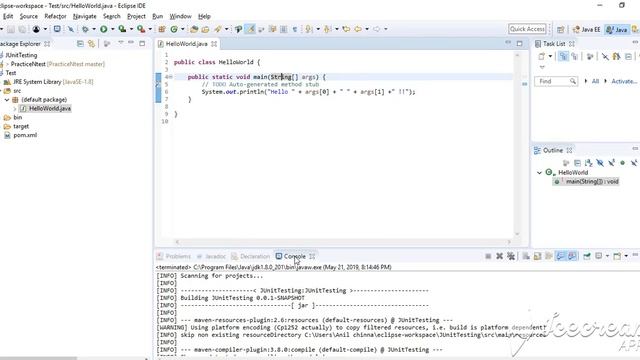Click the All working set link
This screenshot has height=360, width=640.
click(595, 81)
